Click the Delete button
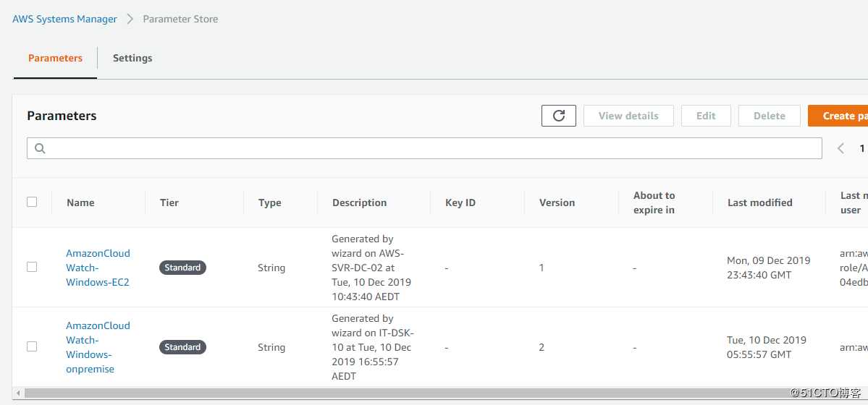The image size is (868, 405). 770,116
